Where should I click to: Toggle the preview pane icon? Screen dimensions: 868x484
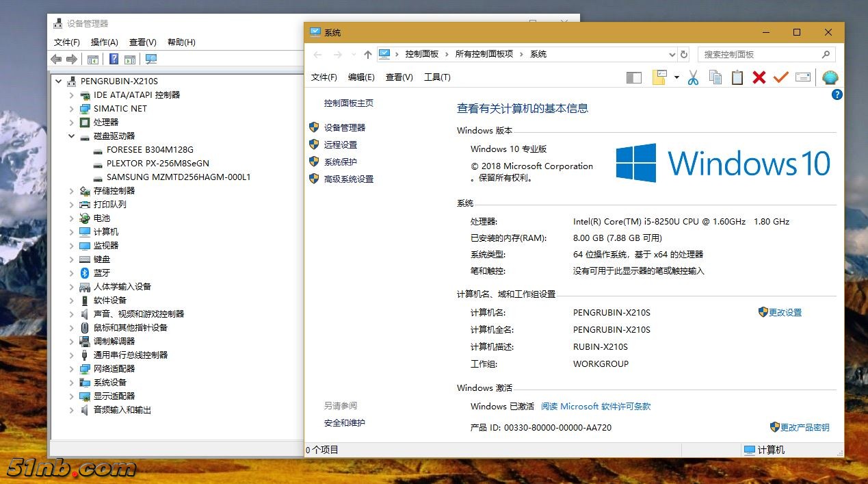click(x=634, y=77)
